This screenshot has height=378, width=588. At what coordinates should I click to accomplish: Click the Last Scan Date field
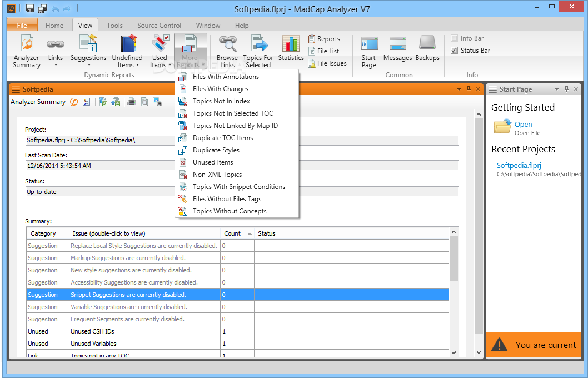coord(242,166)
